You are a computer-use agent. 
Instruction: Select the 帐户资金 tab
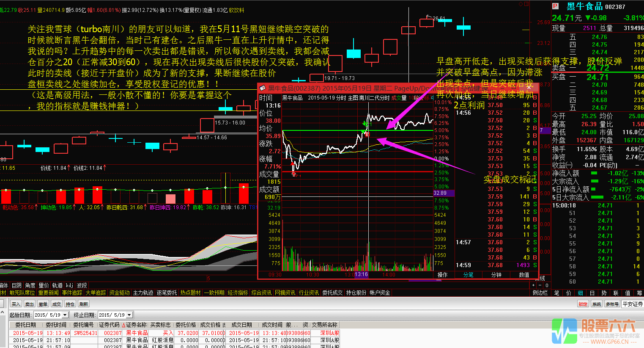(x=380, y=293)
